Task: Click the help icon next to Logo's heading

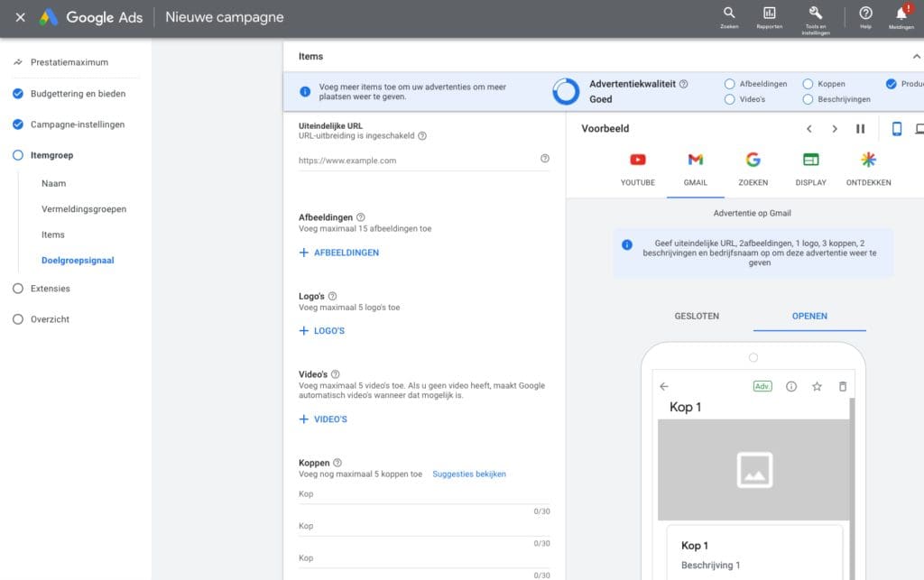Action: point(332,296)
